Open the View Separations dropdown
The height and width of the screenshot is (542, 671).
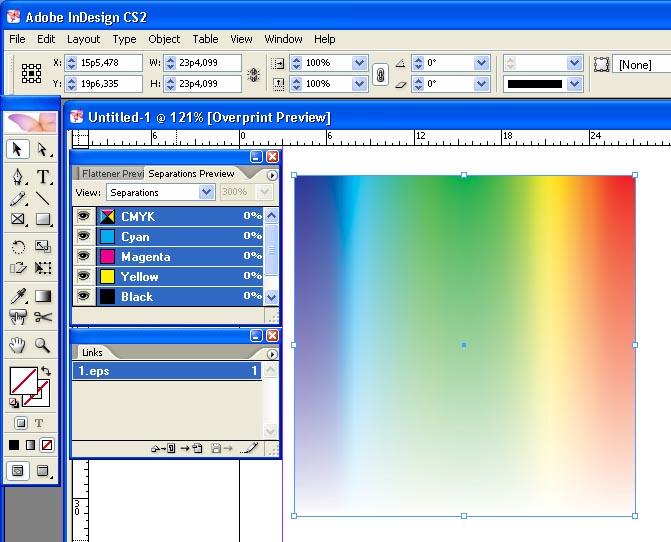206,193
